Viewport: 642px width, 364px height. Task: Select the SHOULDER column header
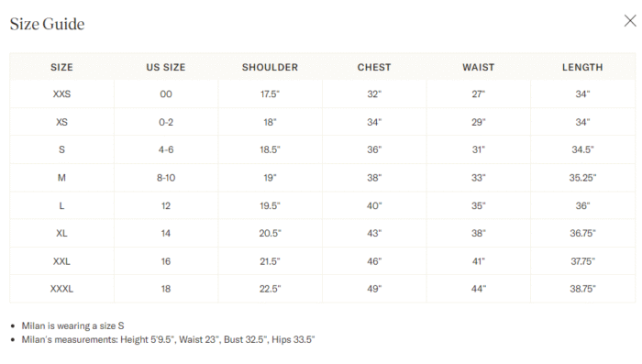(x=270, y=67)
